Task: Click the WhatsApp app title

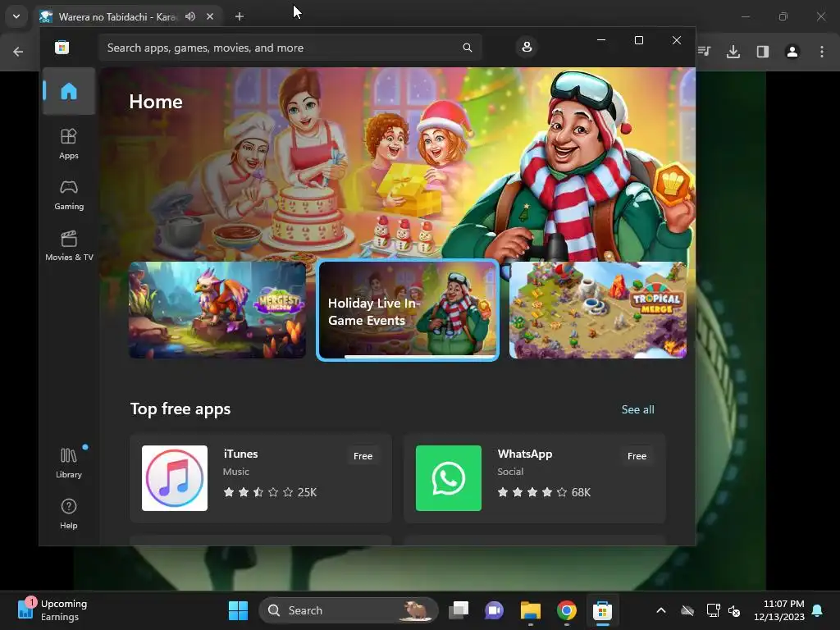Action: pyautogui.click(x=524, y=454)
